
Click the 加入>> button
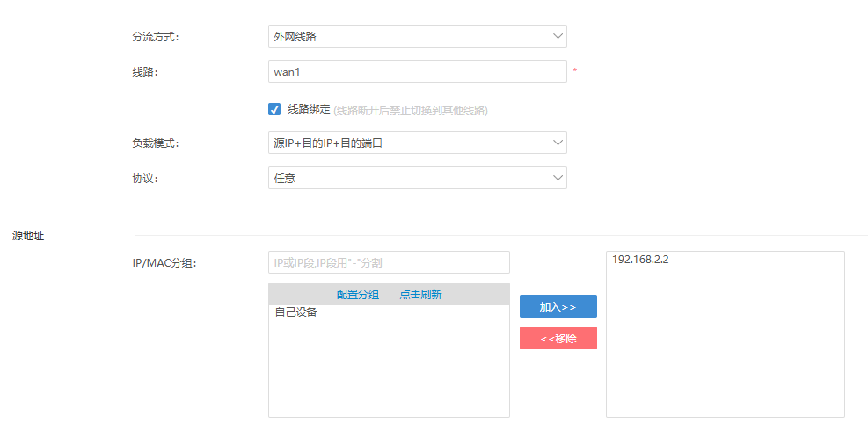click(558, 306)
